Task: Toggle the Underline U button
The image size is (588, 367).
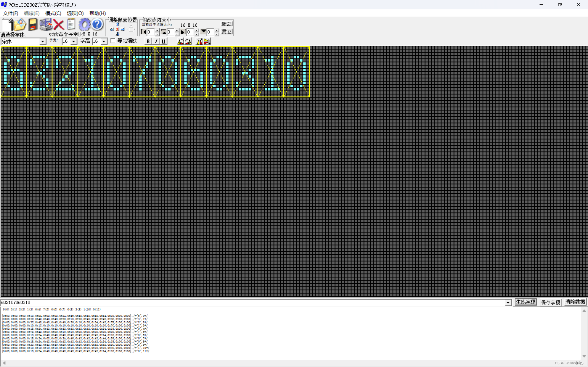Action: point(164,41)
